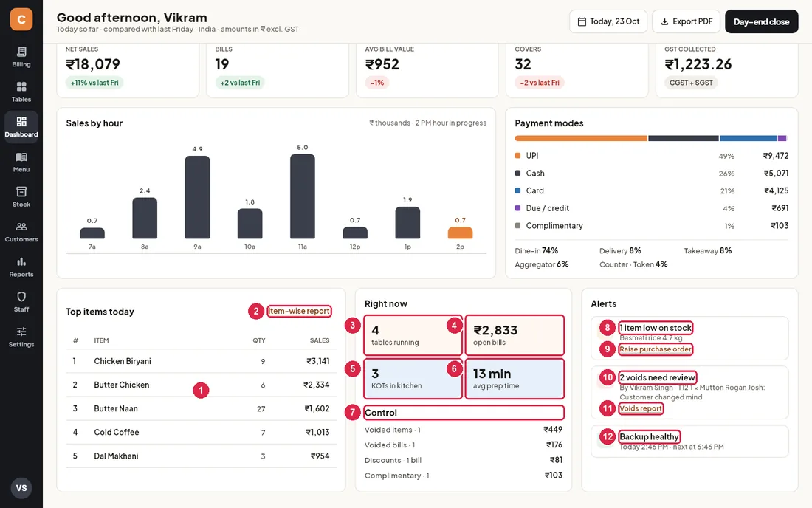Click the 'Voided bills · 1' row

464,444
